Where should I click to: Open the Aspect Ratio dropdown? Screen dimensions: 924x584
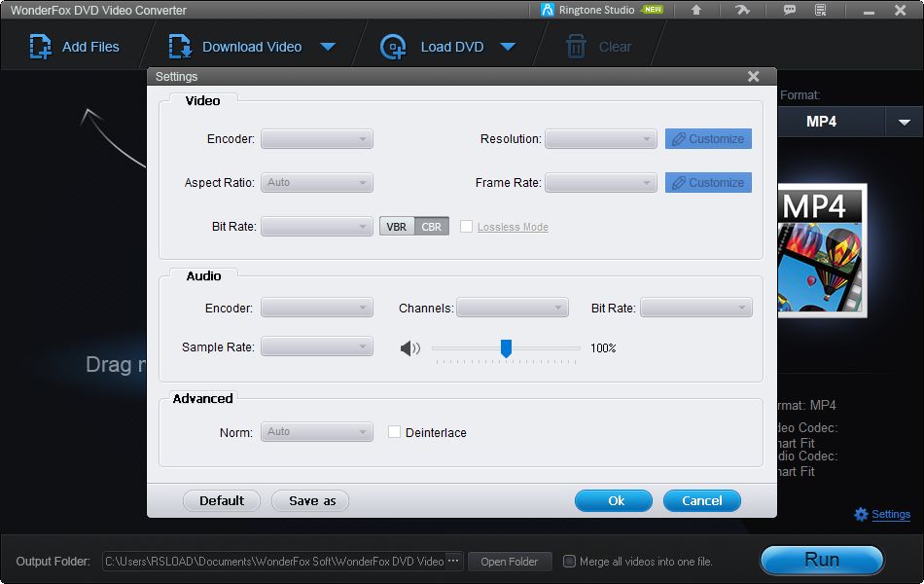pyautogui.click(x=317, y=183)
